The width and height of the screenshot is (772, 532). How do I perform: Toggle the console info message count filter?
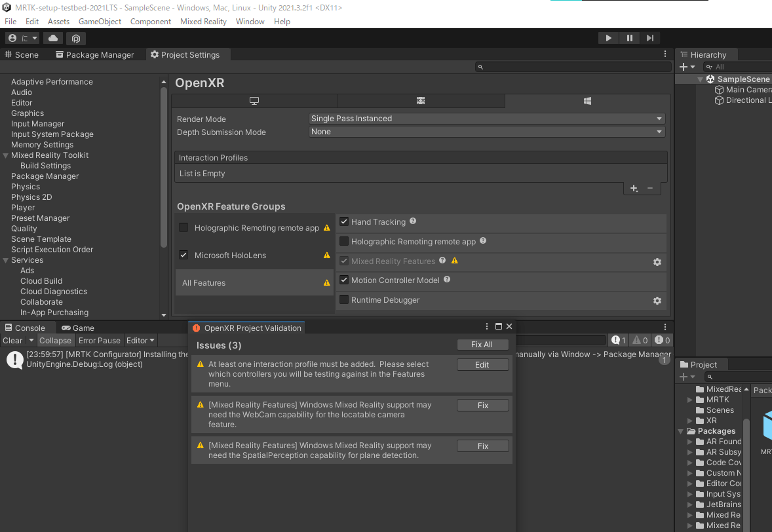tap(619, 340)
